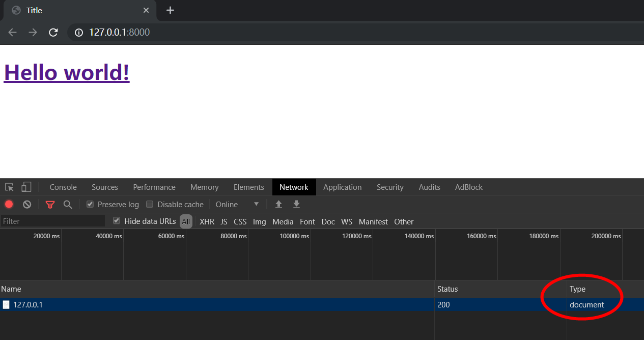Filter requests by Manifest
Image resolution: width=644 pixels, height=340 pixels.
[x=373, y=222]
